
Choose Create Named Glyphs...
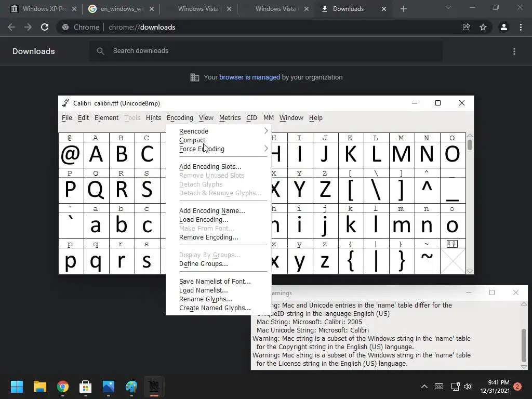coord(219,308)
